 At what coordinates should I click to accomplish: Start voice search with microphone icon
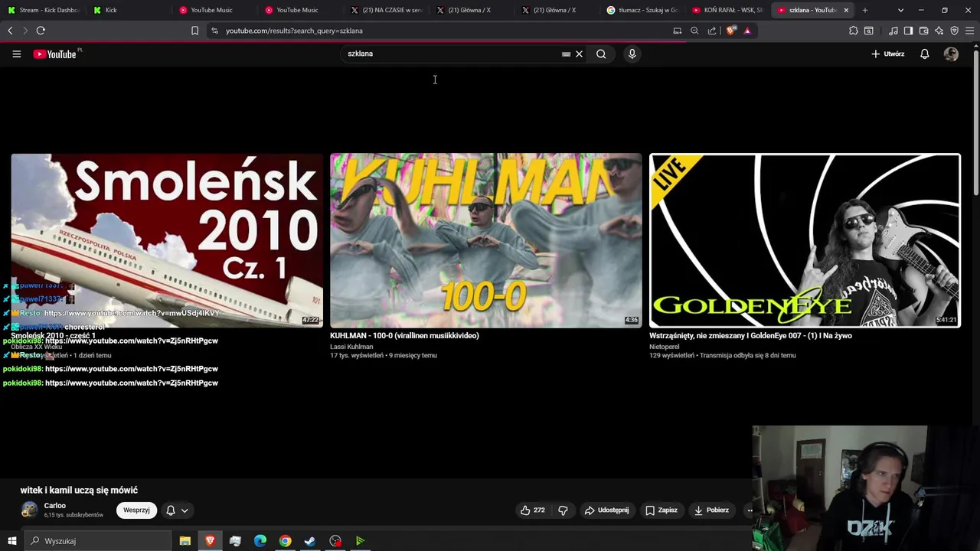tap(632, 54)
